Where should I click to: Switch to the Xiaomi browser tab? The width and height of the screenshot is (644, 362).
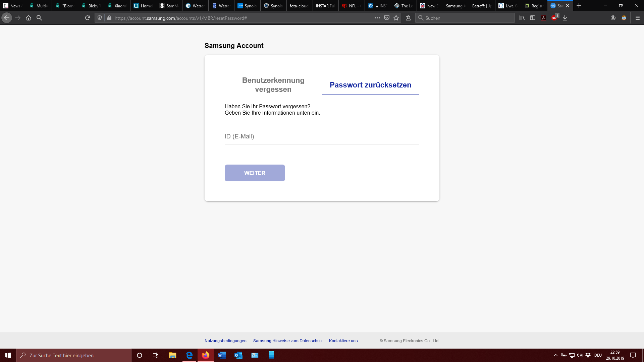[x=117, y=6]
